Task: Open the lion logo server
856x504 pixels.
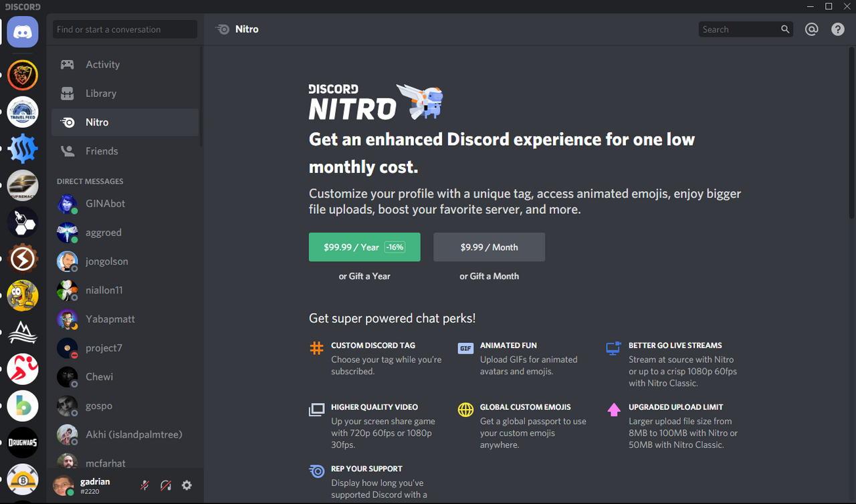Action: point(23,75)
